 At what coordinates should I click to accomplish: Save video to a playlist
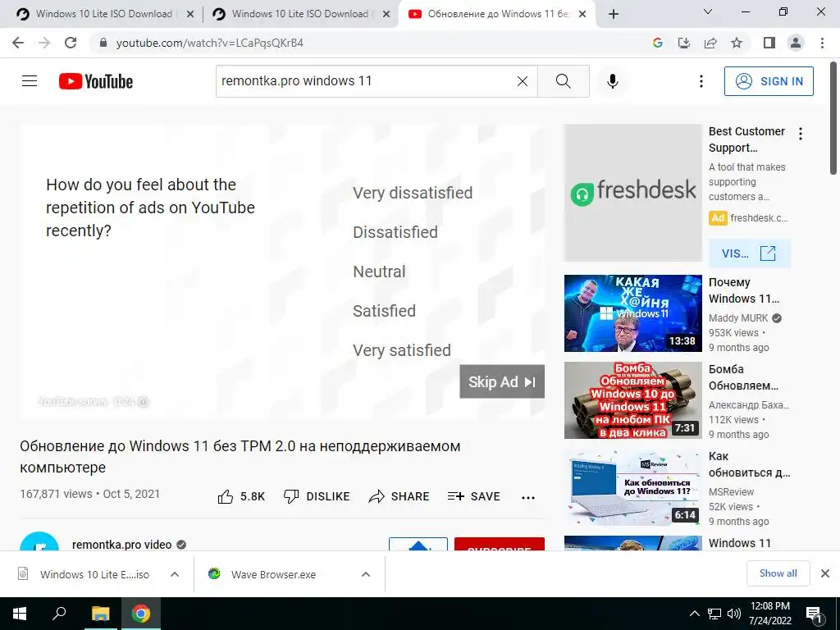click(474, 496)
